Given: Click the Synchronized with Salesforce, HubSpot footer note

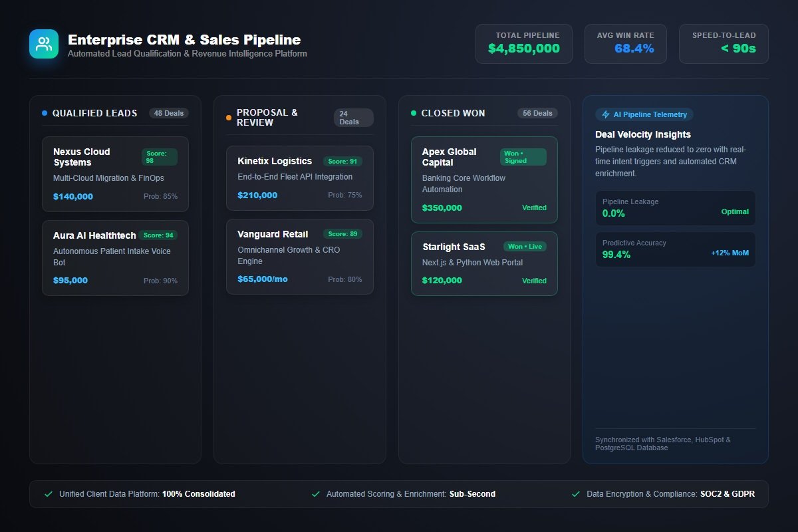Looking at the screenshot, I should point(663,444).
